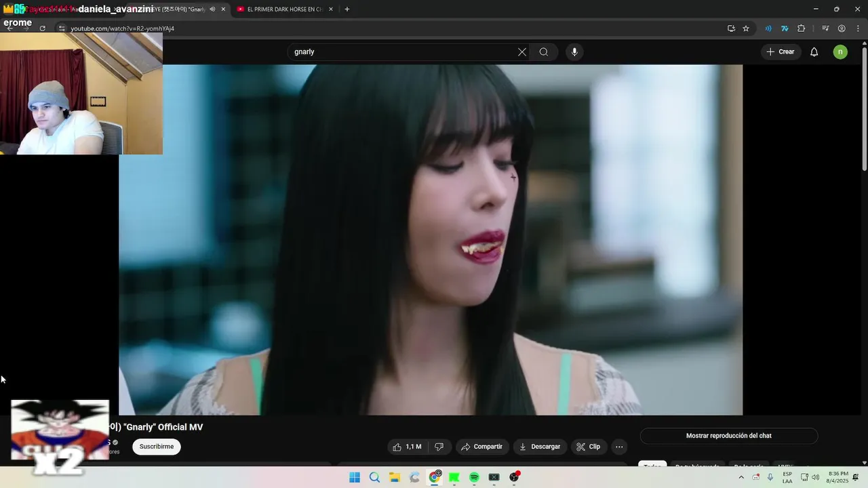Click the Crear button
This screenshot has height=488, width=868.
(781, 52)
